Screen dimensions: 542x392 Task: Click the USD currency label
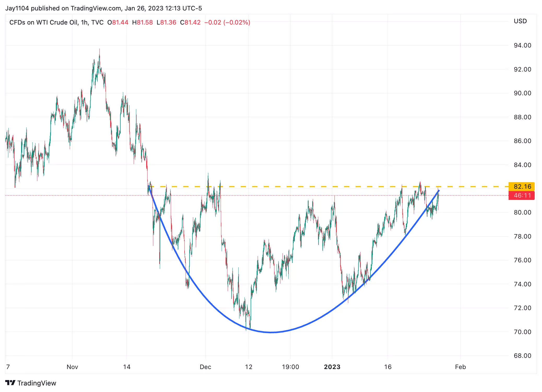(x=520, y=21)
